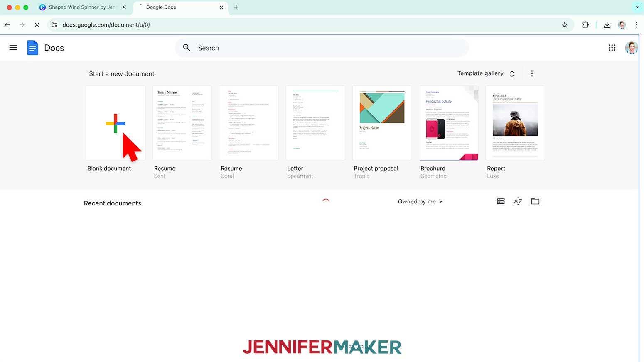Choose the Brochure Geometric template
The height and width of the screenshot is (362, 644).
coord(449,123)
